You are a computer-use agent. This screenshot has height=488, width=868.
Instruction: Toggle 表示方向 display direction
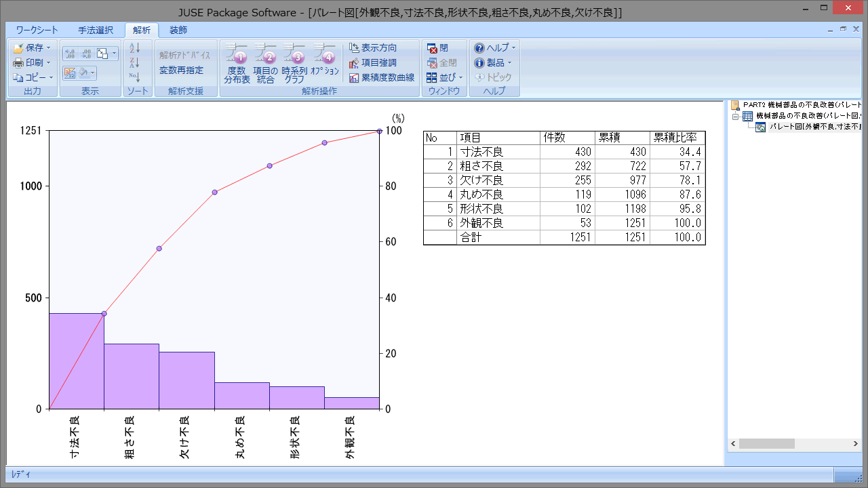pos(373,48)
